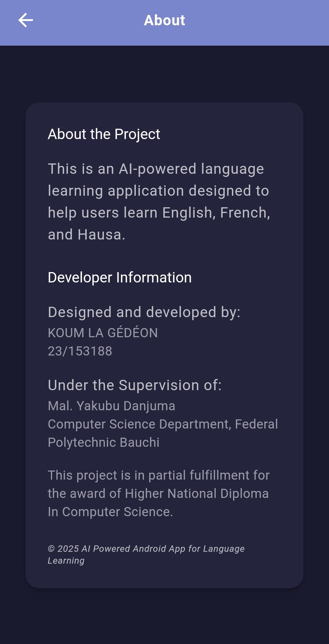
Task: Tap the Federal Polytechnic Bauchi text
Action: [104, 442]
